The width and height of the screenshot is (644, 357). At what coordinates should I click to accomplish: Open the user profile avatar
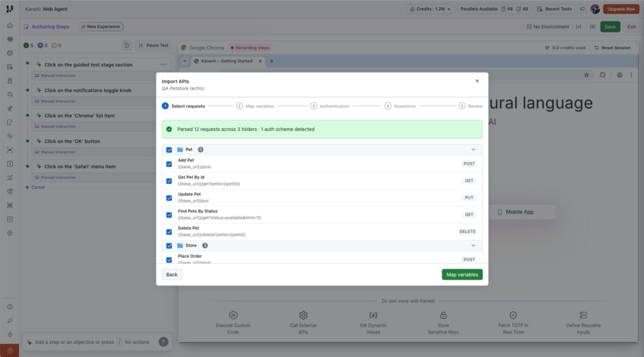pyautogui.click(x=595, y=9)
